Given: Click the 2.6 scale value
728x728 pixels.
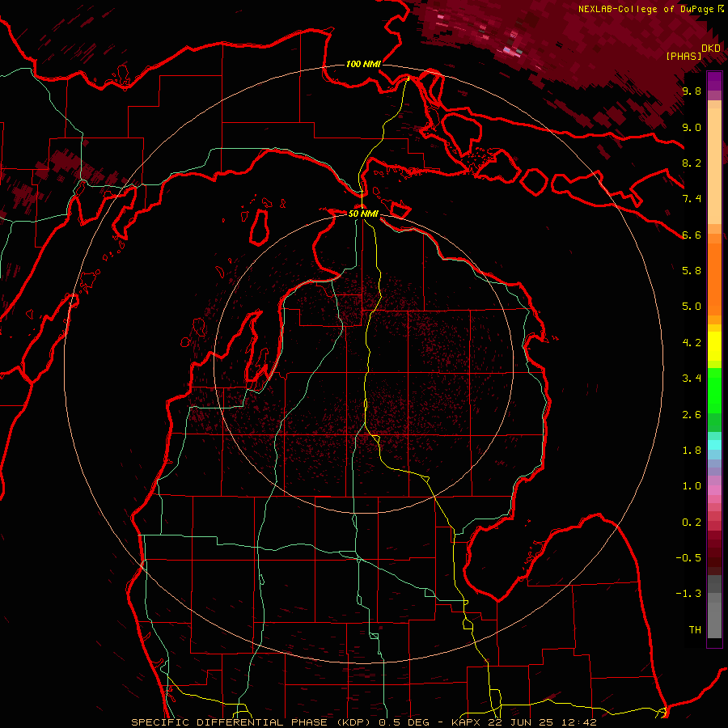Looking at the screenshot, I should point(692,415).
